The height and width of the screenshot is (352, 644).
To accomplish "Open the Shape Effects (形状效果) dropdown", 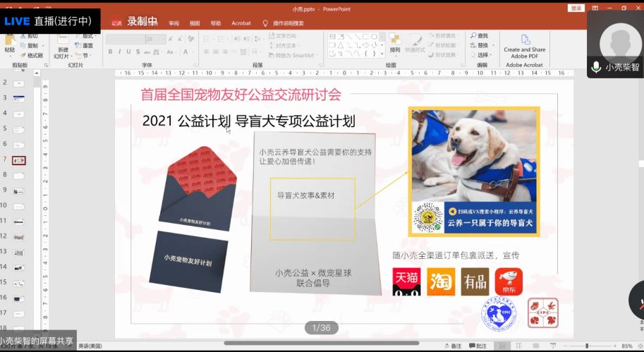I will pos(443,55).
